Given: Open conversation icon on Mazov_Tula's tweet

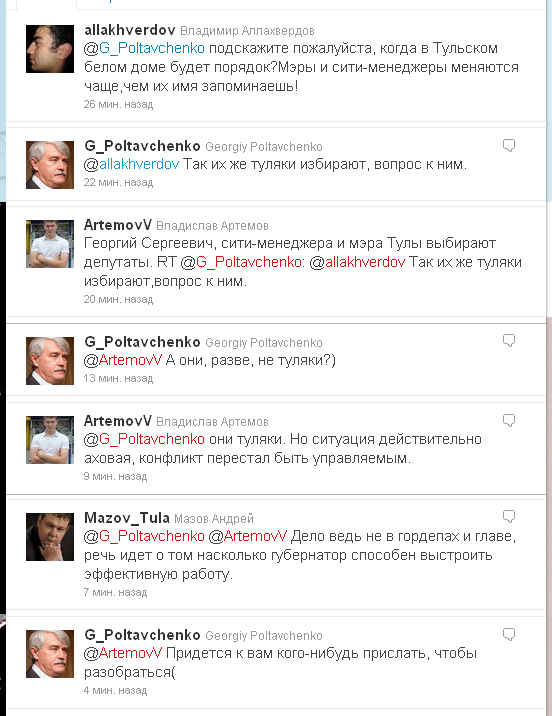Looking at the screenshot, I should tap(509, 516).
